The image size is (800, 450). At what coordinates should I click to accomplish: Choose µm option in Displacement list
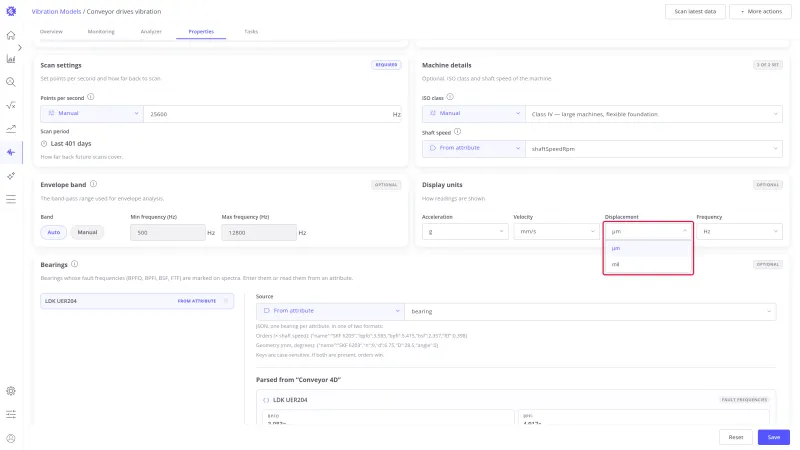[648, 248]
